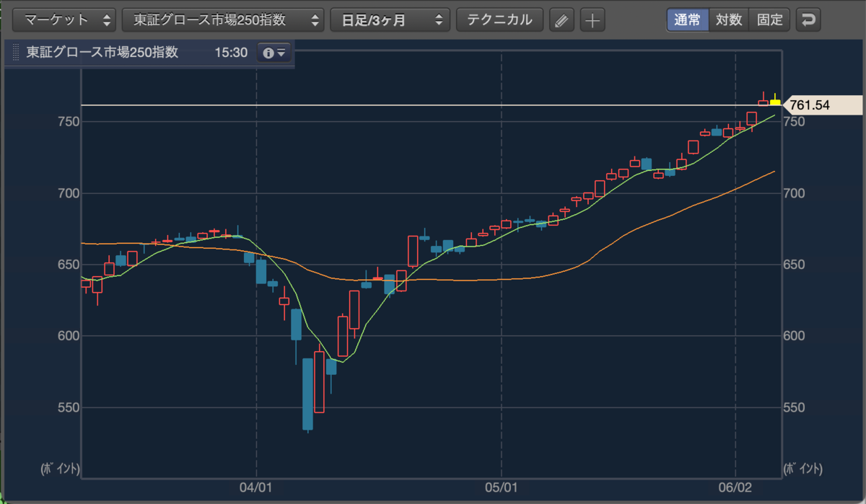Open the info dropdown in chart legend
The image size is (866, 504).
[275, 53]
